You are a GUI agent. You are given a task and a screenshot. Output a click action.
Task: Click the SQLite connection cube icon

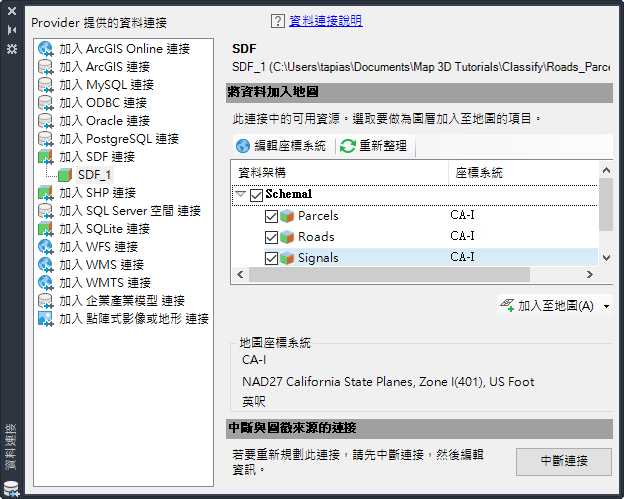(x=45, y=229)
